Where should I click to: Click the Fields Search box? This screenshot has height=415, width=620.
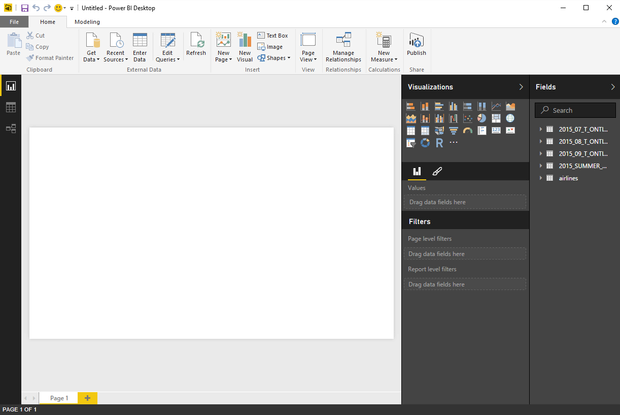click(575, 110)
